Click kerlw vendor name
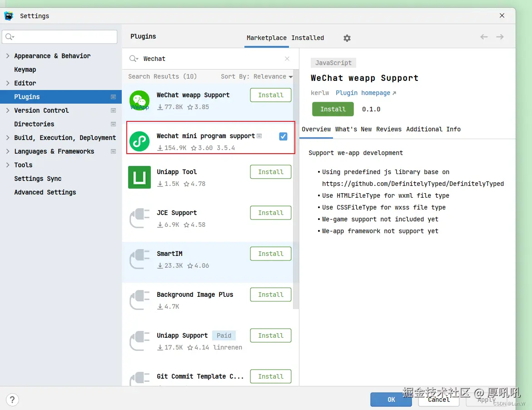This screenshot has height=410, width=532. [x=319, y=93]
